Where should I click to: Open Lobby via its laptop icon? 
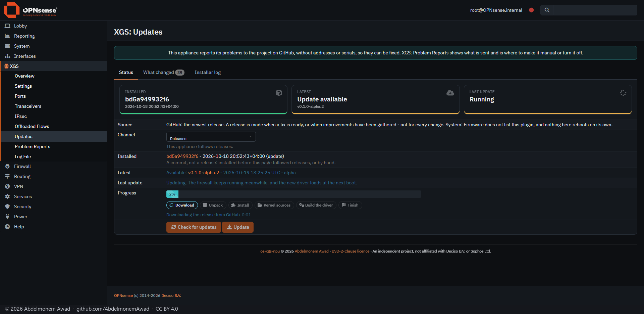click(7, 26)
